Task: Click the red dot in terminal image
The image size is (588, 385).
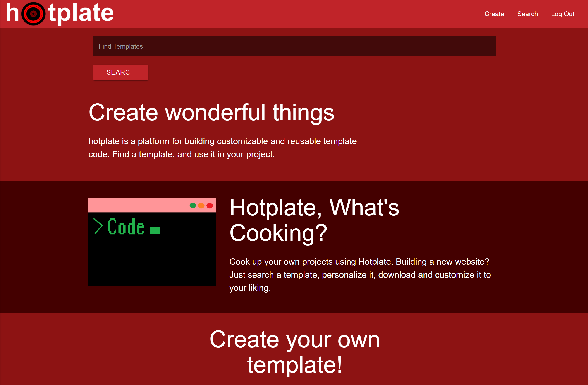Action: 210,205
